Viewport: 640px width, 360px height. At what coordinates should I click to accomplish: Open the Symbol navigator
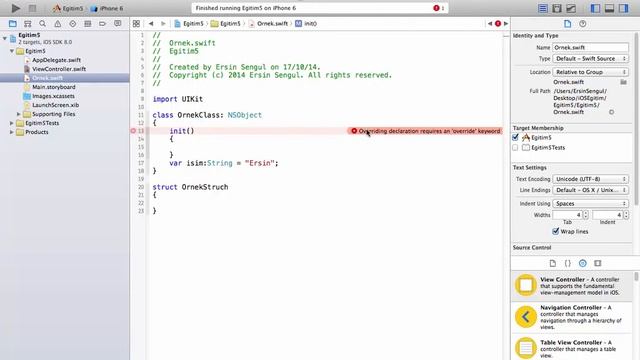coord(27,24)
